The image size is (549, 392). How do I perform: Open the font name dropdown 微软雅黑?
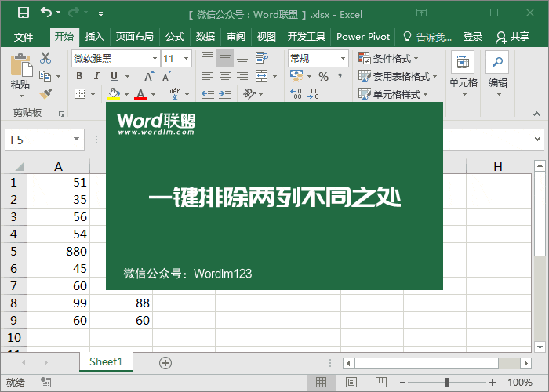[x=115, y=58]
